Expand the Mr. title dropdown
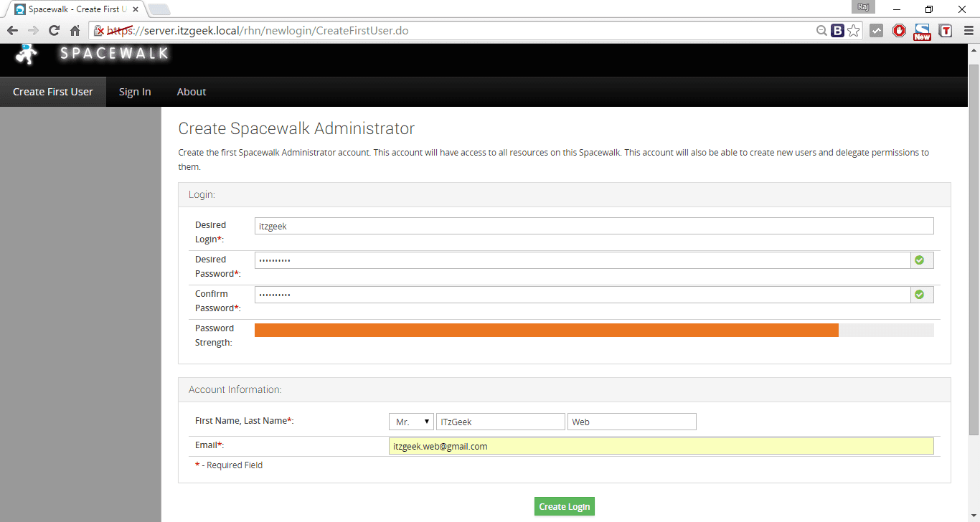The width and height of the screenshot is (980, 522). [412, 422]
